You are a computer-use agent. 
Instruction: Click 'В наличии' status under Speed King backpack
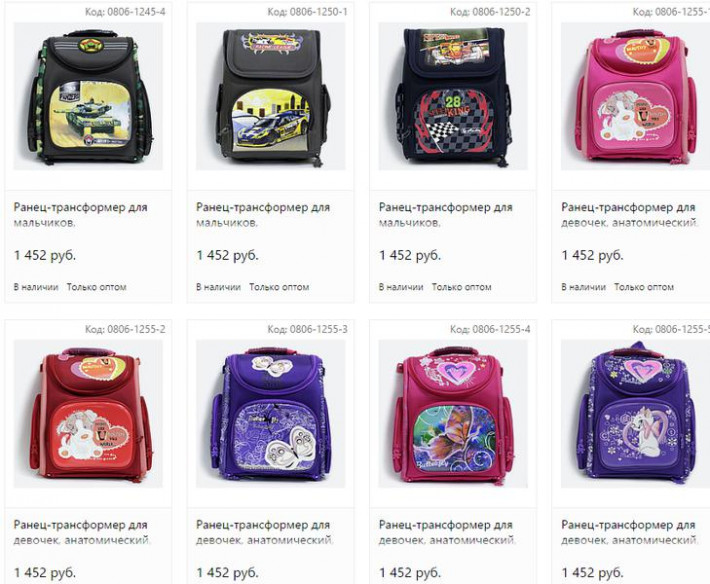[401, 287]
